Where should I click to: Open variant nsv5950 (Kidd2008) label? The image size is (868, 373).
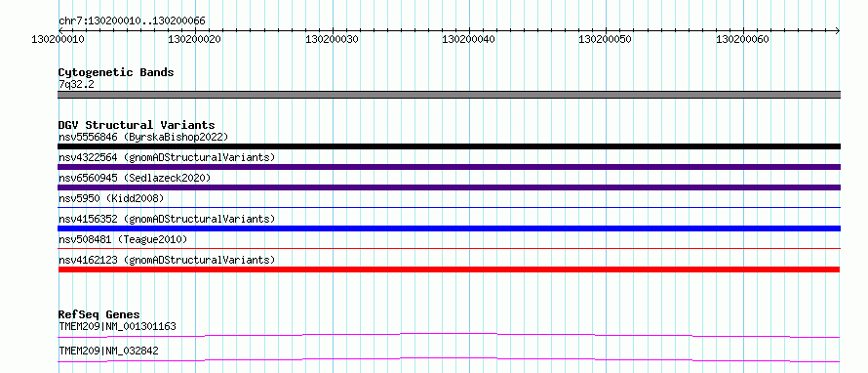[x=111, y=198]
